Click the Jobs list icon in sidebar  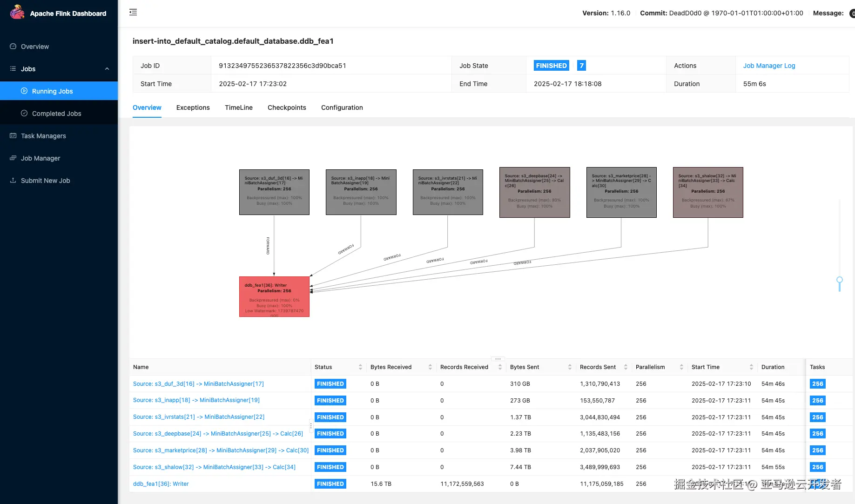coord(13,68)
